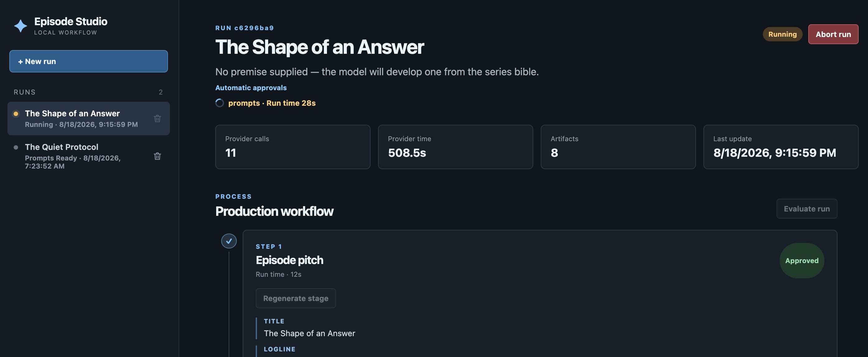Select The Quiet Protocol run
This screenshot has width=868, height=357.
[89, 156]
